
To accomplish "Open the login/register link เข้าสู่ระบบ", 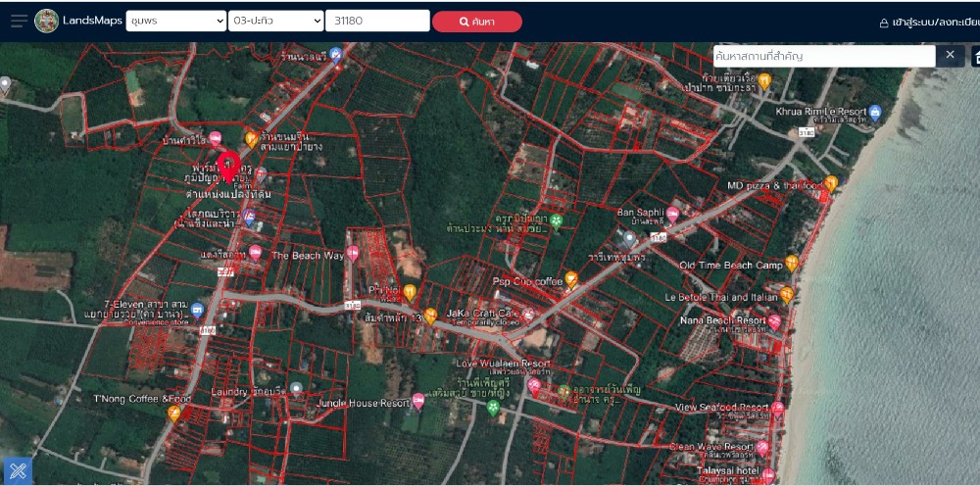I will click(x=930, y=22).
